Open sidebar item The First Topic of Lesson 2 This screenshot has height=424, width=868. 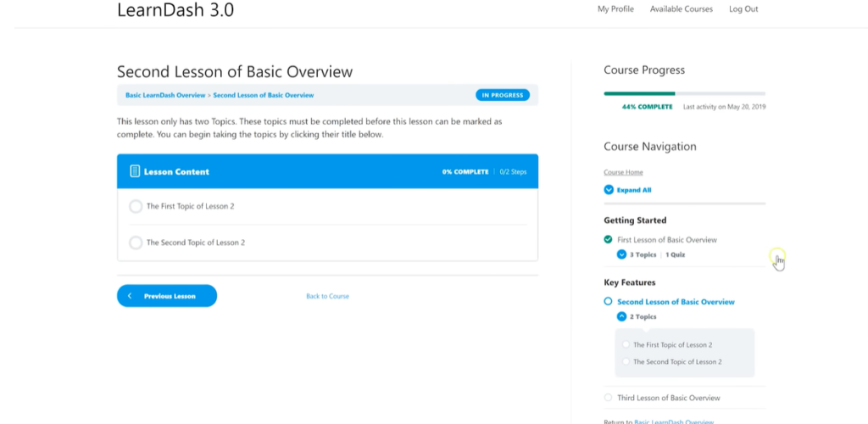point(672,345)
